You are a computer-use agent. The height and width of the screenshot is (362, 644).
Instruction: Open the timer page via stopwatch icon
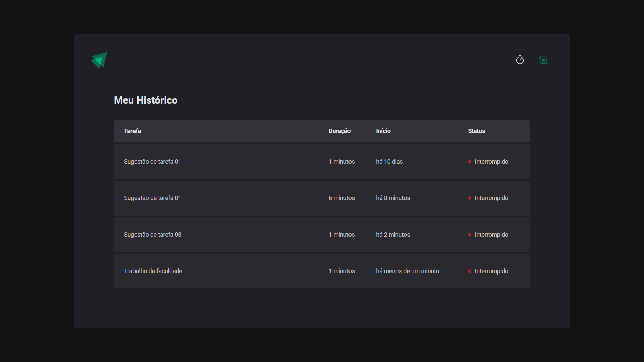click(520, 60)
